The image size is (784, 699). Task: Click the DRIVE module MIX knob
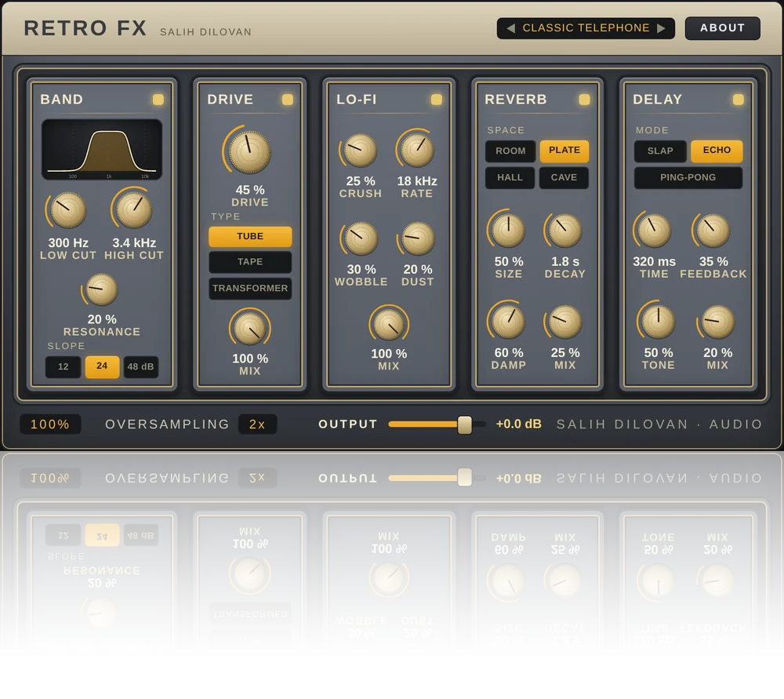pyautogui.click(x=249, y=328)
